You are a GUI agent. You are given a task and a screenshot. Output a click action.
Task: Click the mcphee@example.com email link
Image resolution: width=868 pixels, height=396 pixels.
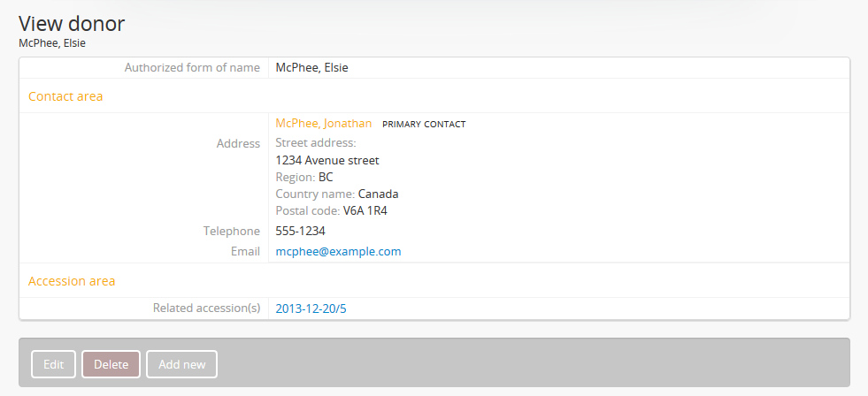click(x=338, y=252)
